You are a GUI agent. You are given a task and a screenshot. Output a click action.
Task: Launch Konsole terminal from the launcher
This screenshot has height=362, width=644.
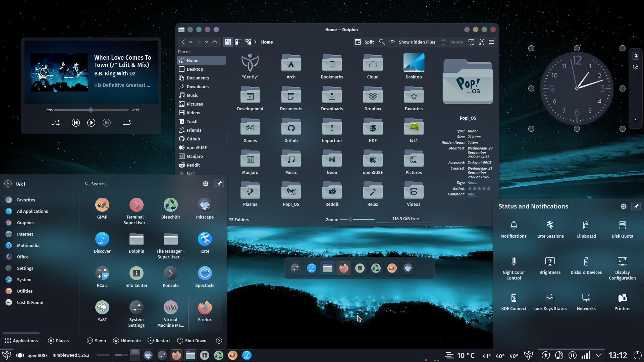pos(170,277)
